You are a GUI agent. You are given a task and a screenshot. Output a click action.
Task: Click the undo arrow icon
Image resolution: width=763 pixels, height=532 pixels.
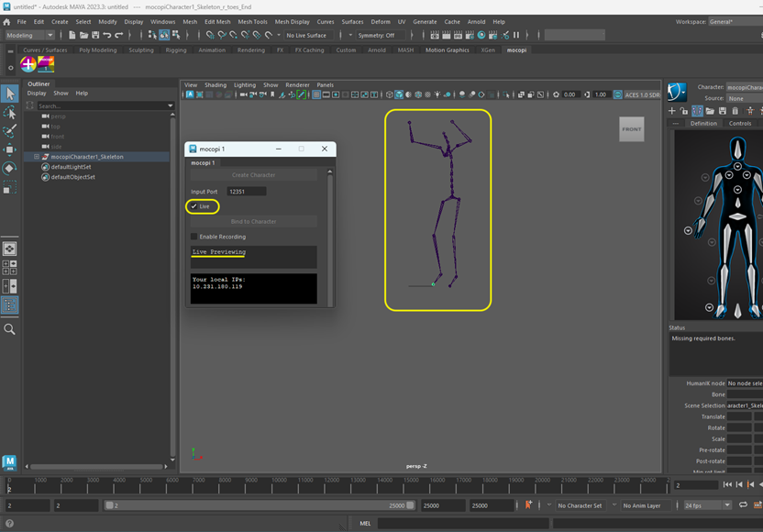click(106, 35)
